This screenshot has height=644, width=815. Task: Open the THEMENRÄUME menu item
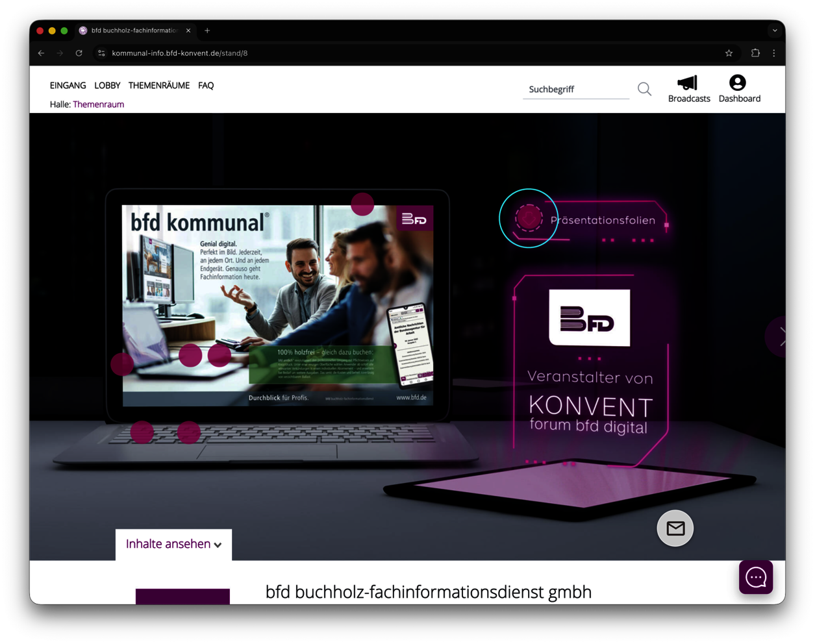[x=159, y=85]
